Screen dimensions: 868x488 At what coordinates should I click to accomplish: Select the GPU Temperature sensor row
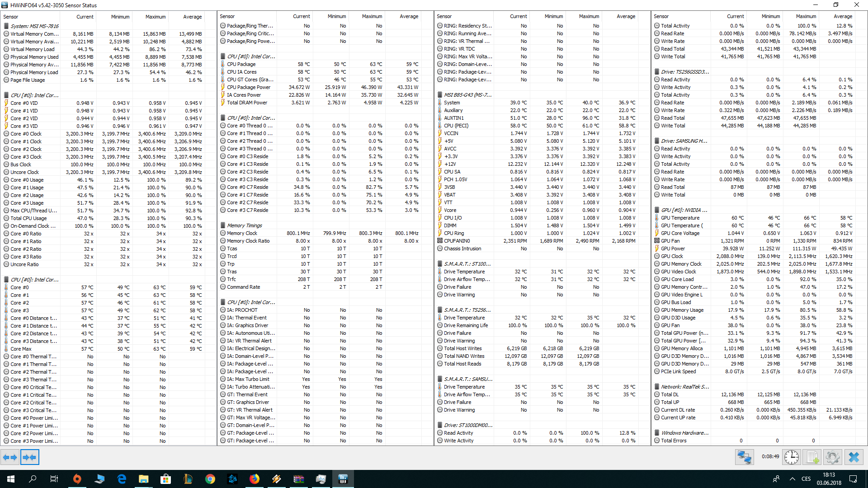click(679, 218)
